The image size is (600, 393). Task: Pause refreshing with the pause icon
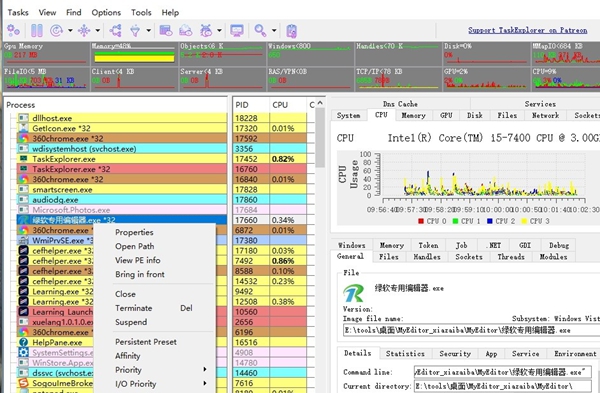(x=37, y=30)
